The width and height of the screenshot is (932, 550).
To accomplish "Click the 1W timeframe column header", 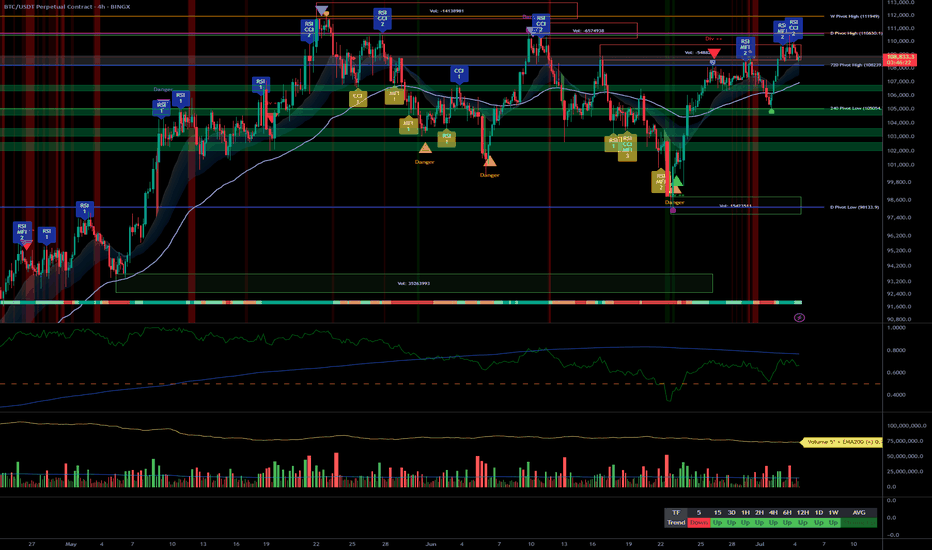I will click(834, 513).
